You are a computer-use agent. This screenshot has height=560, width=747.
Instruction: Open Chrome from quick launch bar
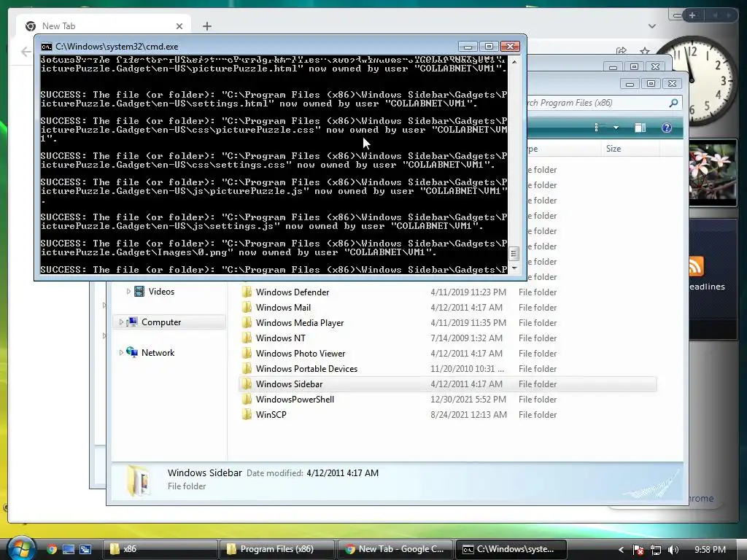(x=52, y=549)
